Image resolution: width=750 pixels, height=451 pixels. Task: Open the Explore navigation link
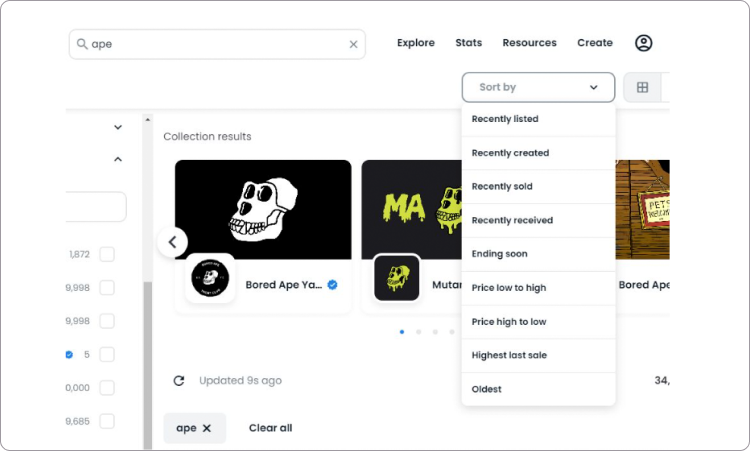(415, 43)
